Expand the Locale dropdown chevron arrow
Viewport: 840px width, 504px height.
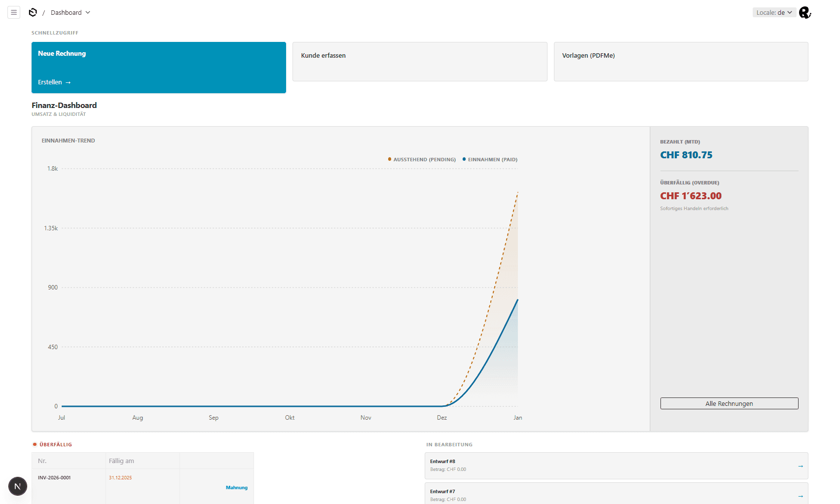790,12
